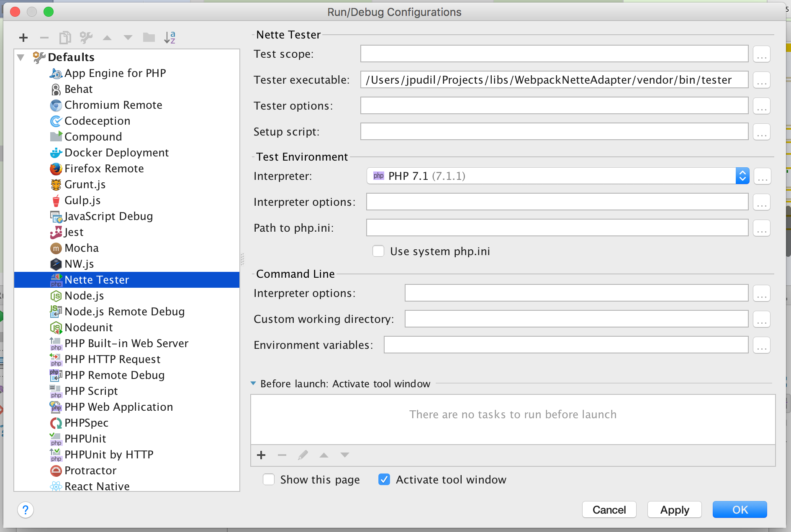Select PHP Web Application defaults
Image resolution: width=791 pixels, height=532 pixels.
tap(118, 407)
